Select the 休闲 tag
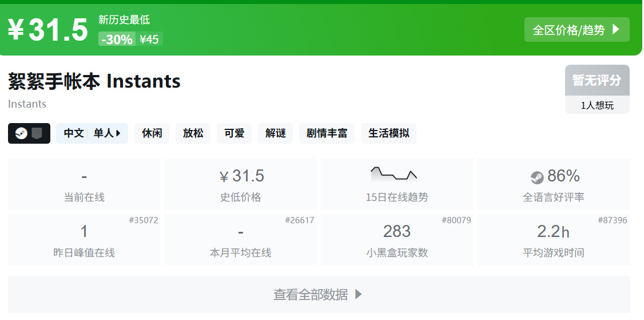The width and height of the screenshot is (644, 320). (152, 133)
